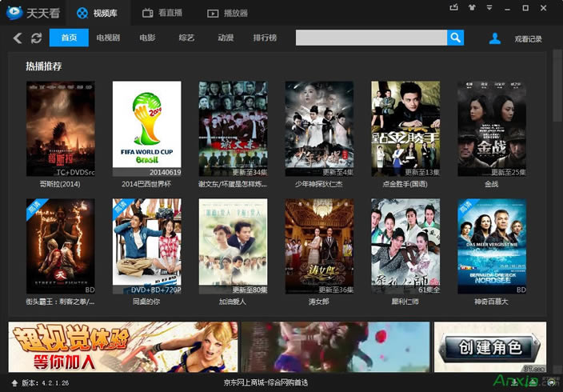Click the magnifier search button
The image size is (563, 392).
455,38
